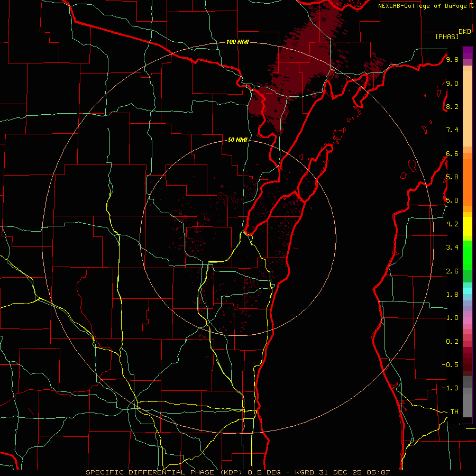Click the 9.8 legend value
The width and height of the screenshot is (476, 476).
tap(452, 59)
